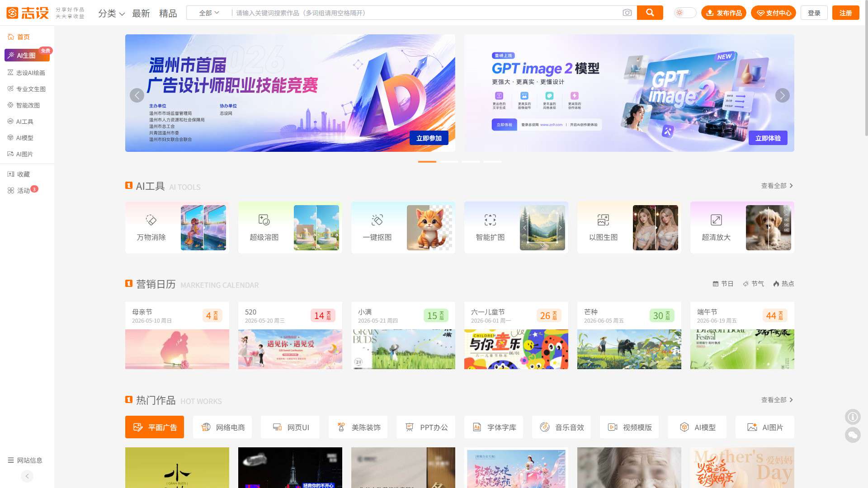This screenshot has height=488, width=868.
Task: Filter calendar by 热点
Action: tap(783, 284)
